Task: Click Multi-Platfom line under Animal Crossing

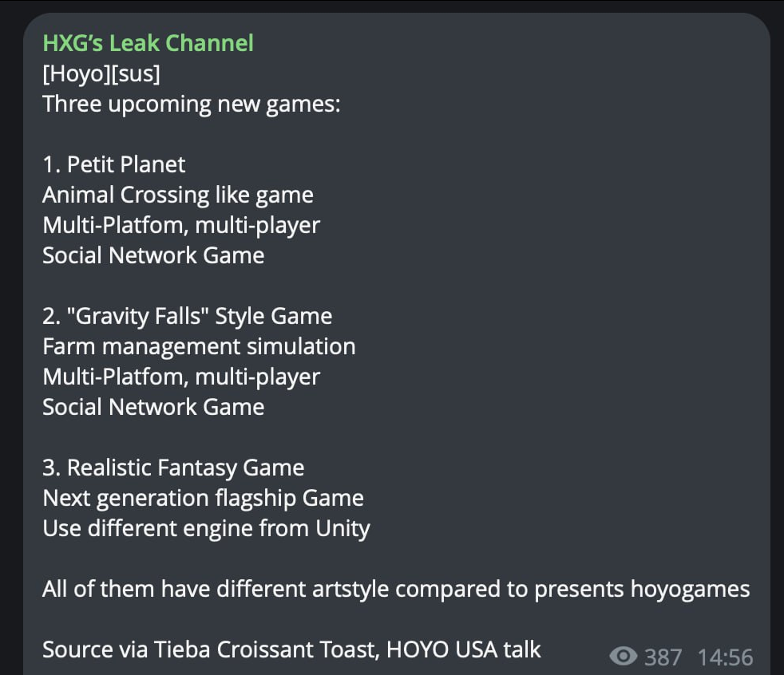Action: (180, 225)
